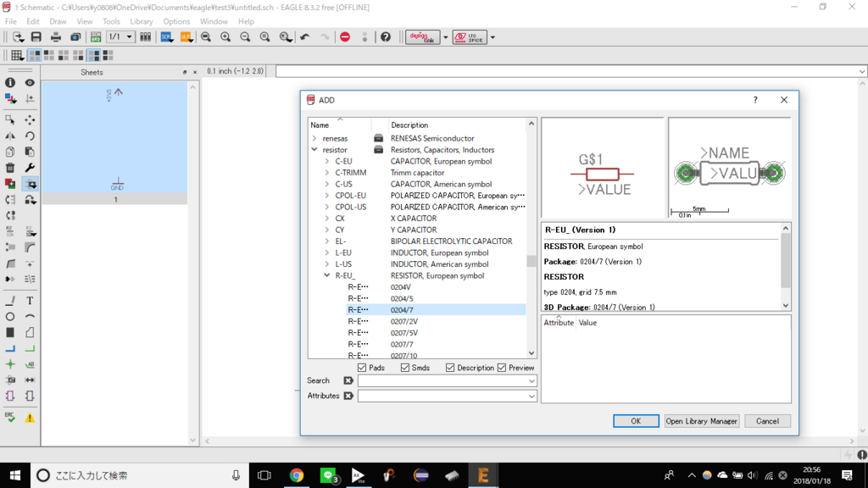The image size is (868, 488).
Task: Open the Library menu
Action: point(142,21)
